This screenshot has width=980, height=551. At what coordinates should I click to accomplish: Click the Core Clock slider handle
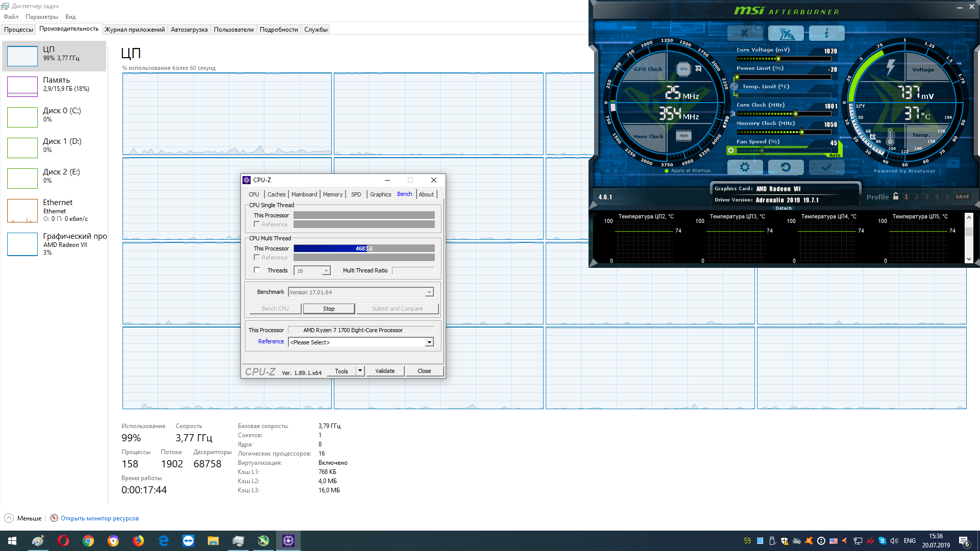(x=795, y=114)
